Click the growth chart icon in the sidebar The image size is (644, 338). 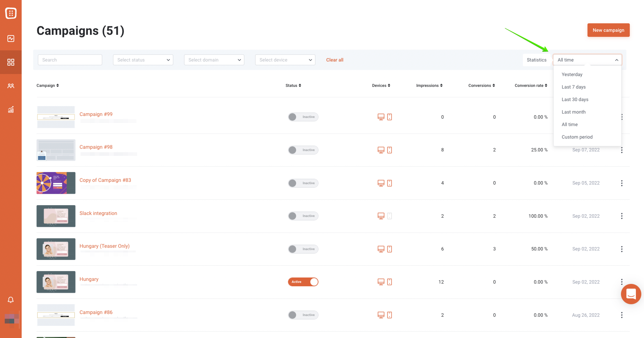11,109
